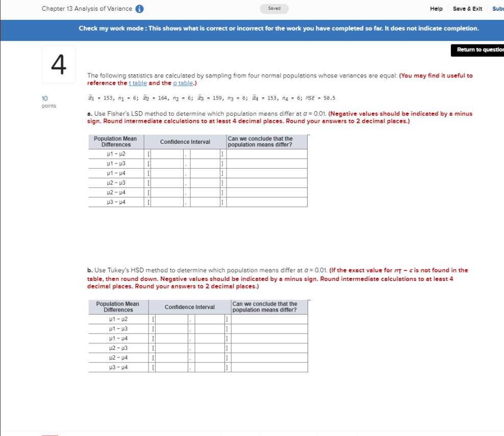Click LSD upper bound field for μ1 − μ3
The image size is (504, 436).
click(x=205, y=164)
